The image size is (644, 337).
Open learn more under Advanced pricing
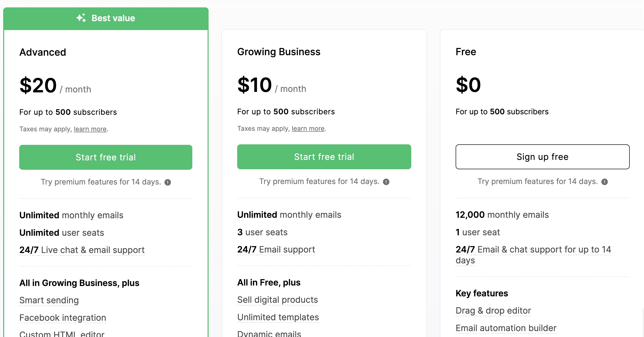(90, 129)
